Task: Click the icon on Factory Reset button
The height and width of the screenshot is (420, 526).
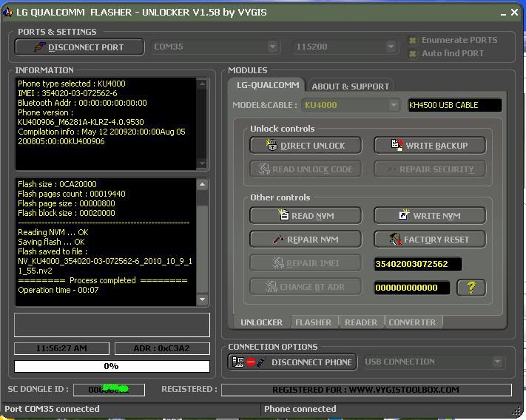Action: [x=395, y=239]
